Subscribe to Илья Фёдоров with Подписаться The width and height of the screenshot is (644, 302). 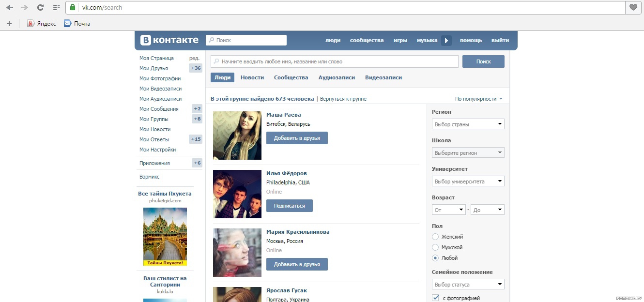coord(290,206)
